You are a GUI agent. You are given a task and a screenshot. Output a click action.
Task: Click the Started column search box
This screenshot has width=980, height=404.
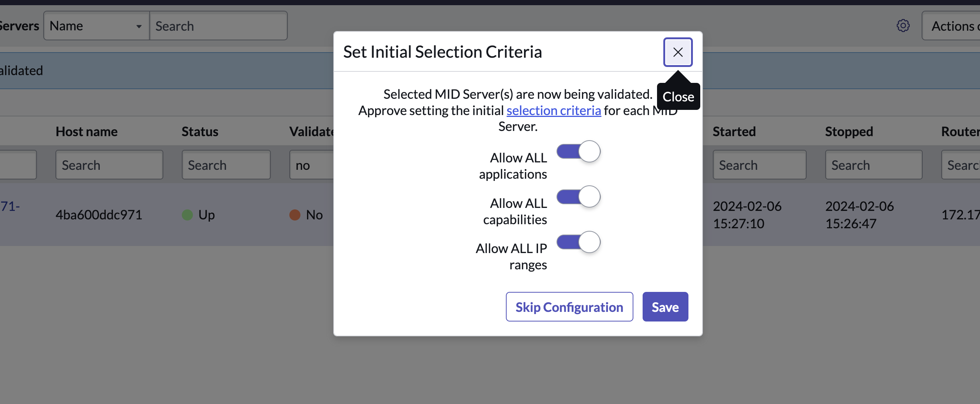click(759, 165)
